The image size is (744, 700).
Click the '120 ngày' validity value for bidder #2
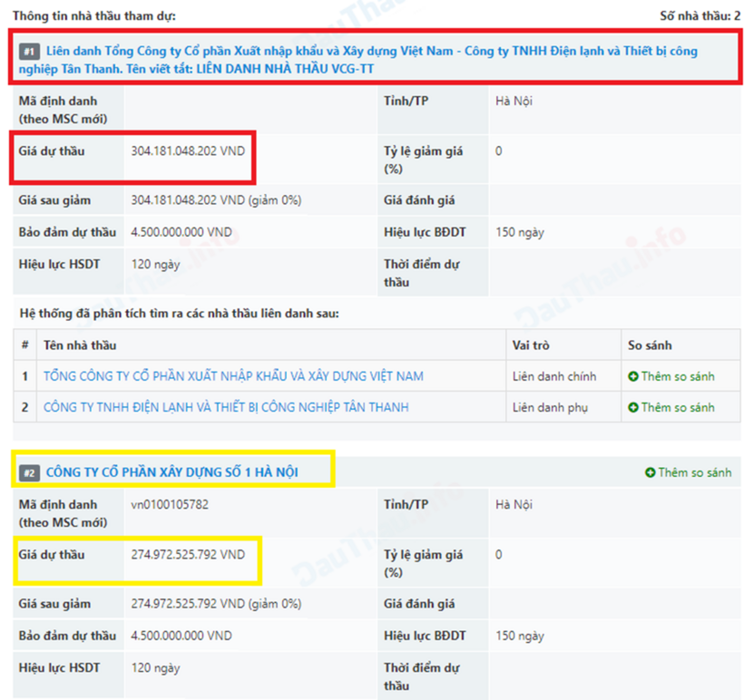point(155,667)
